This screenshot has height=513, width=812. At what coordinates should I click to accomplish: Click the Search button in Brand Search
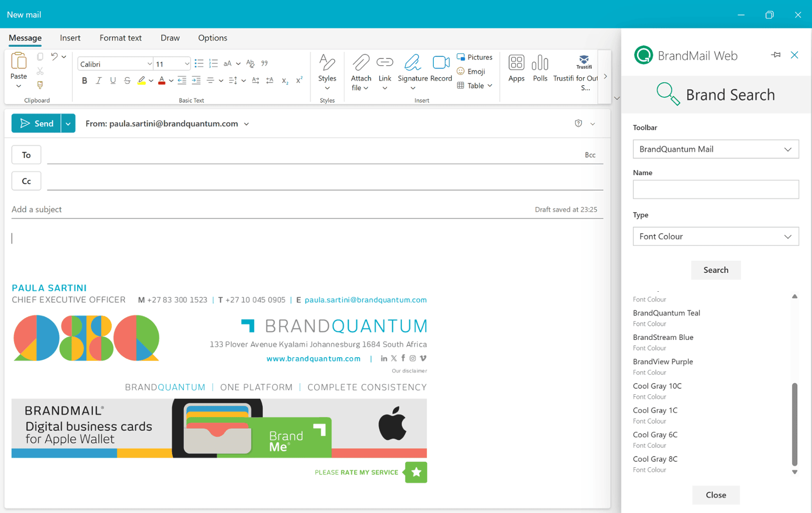pos(716,270)
